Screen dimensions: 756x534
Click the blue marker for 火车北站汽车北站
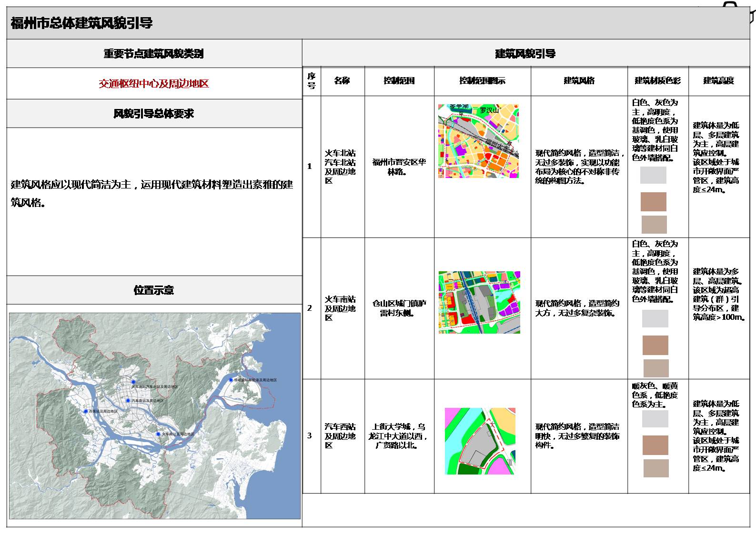[134, 382]
